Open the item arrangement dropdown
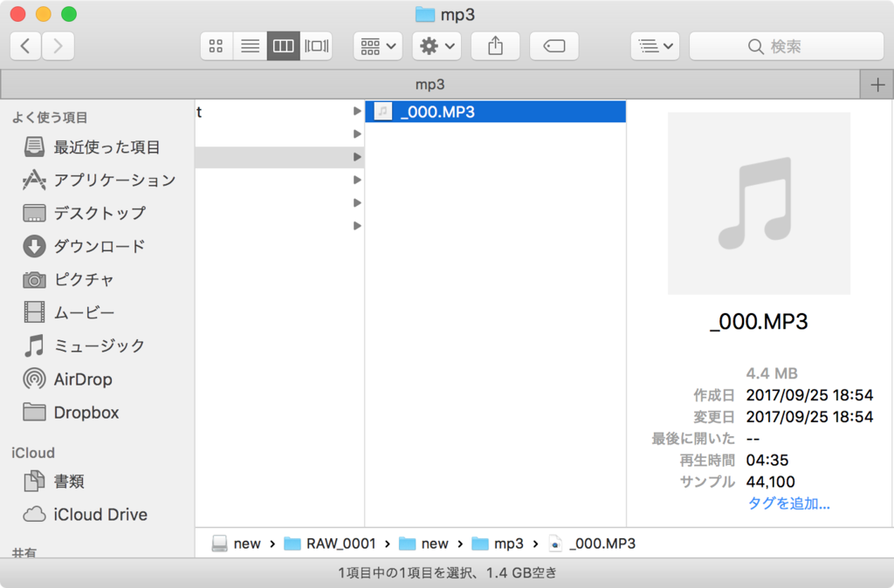The height and width of the screenshot is (588, 894). 378,45
